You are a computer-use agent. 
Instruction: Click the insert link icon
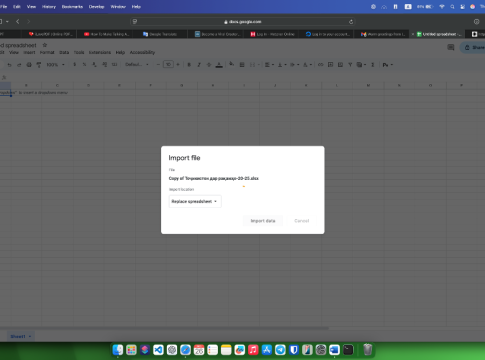[320, 65]
